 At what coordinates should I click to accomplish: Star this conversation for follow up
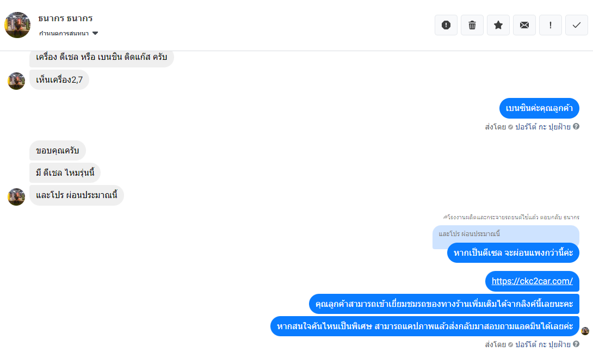pos(498,25)
